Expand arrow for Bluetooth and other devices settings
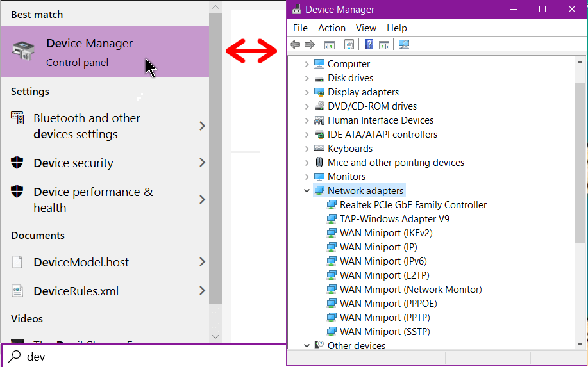588x367 pixels. click(x=202, y=126)
